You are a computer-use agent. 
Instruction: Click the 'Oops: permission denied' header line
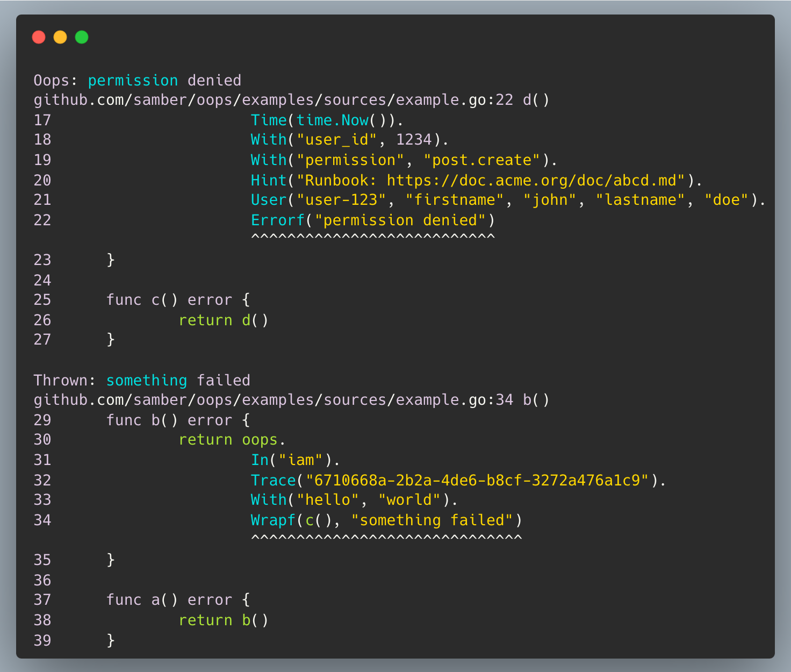138,81
